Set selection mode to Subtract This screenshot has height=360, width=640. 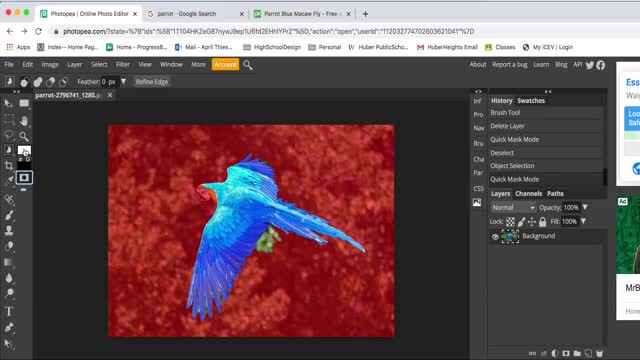(50, 82)
